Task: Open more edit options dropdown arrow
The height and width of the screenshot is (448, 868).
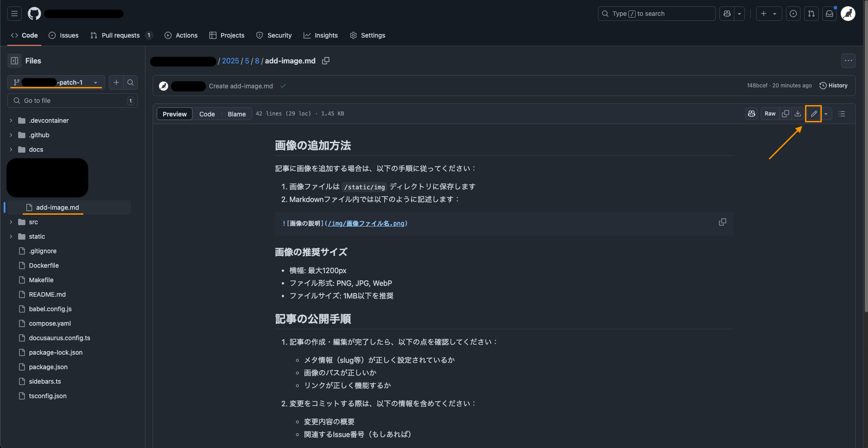Action: (x=826, y=114)
